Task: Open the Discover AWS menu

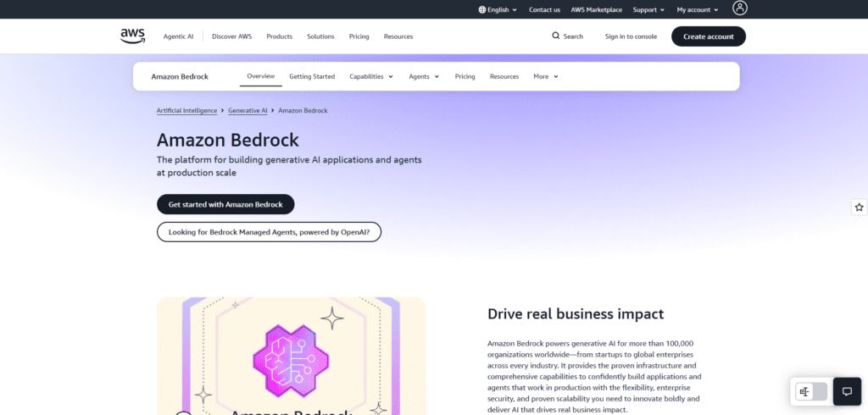Action: coord(232,36)
